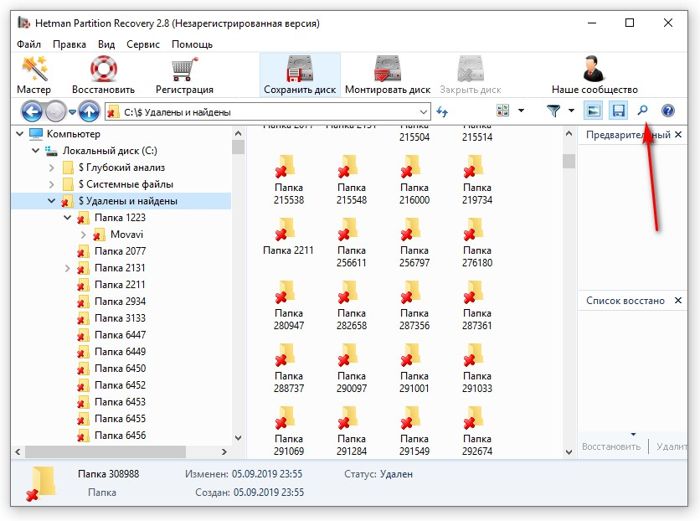
Task: Collapse the Компьютер tree node
Action: point(20,133)
